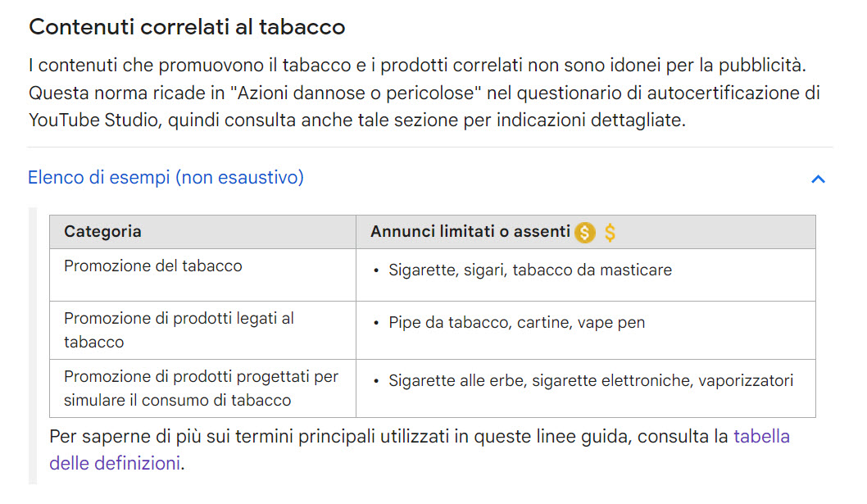867x504 pixels.
Task: Click the "Contenuti correlati al tabacco" heading
Action: (187, 26)
